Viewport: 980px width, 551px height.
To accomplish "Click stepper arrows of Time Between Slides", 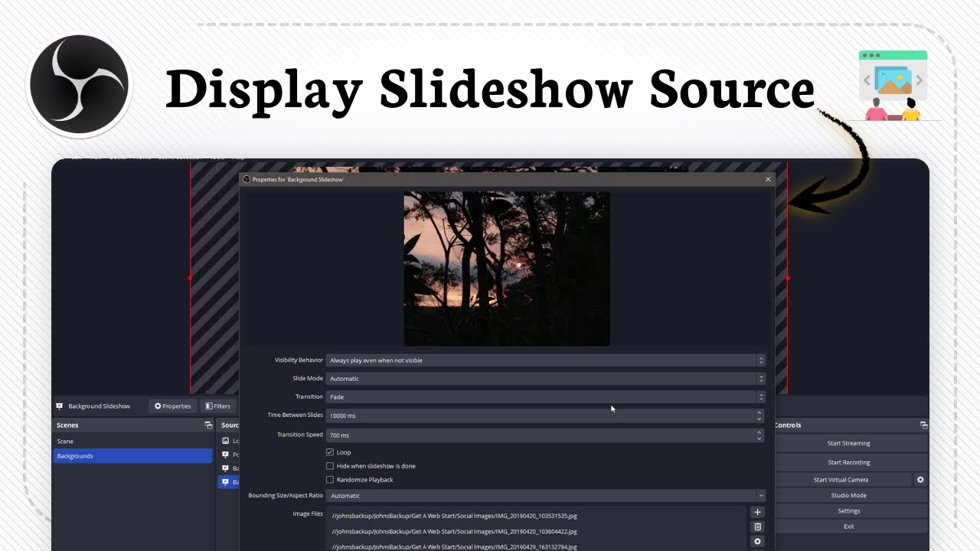I will point(759,416).
